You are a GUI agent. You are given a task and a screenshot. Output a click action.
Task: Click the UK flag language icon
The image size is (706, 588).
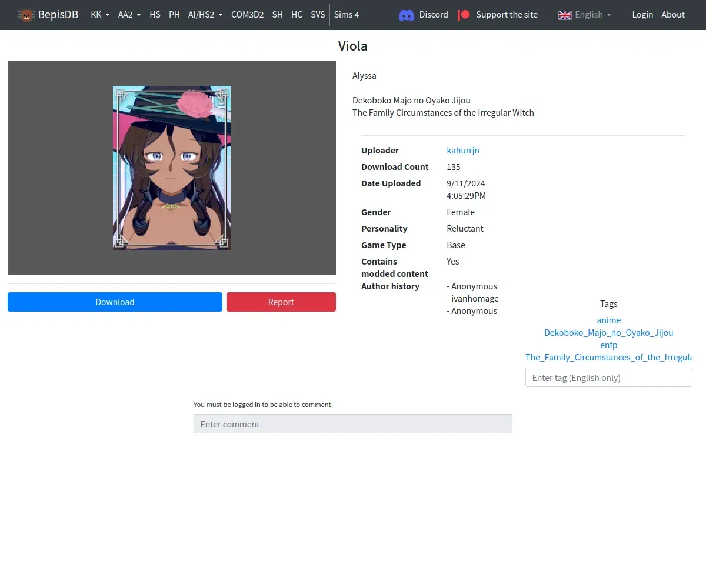(565, 15)
